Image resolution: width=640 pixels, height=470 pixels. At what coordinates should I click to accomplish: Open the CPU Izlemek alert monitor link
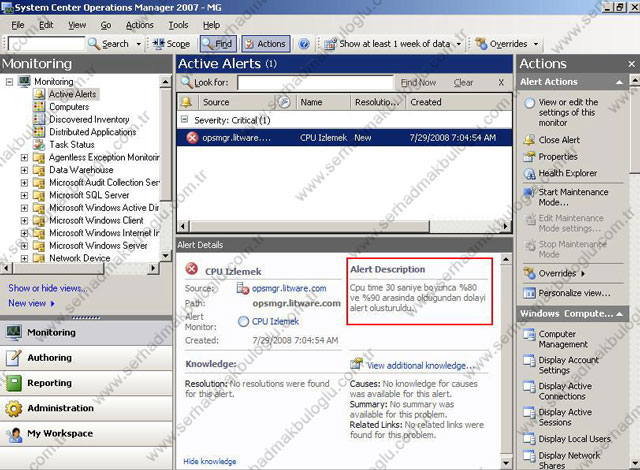coord(275,321)
